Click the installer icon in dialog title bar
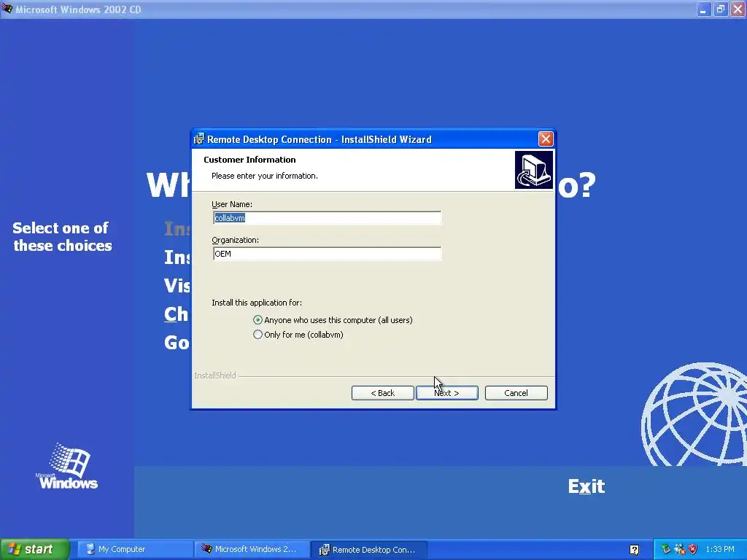The width and height of the screenshot is (747, 560). (199, 139)
